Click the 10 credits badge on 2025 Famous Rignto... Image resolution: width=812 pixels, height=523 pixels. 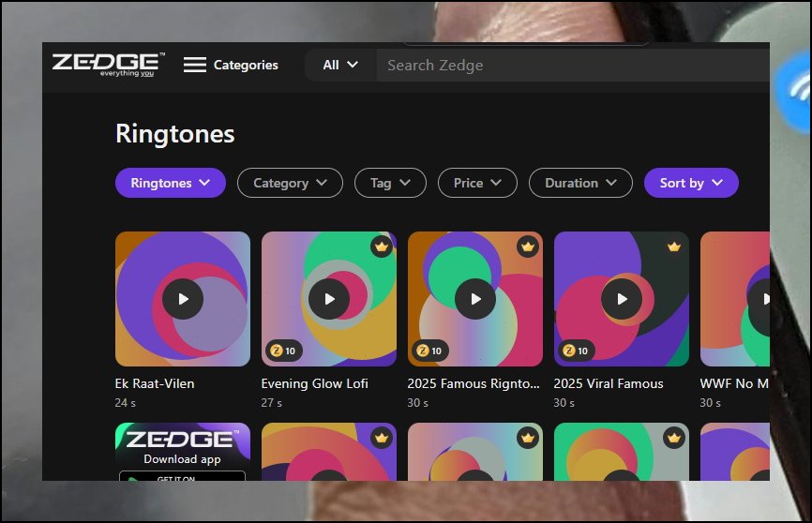[x=430, y=351]
